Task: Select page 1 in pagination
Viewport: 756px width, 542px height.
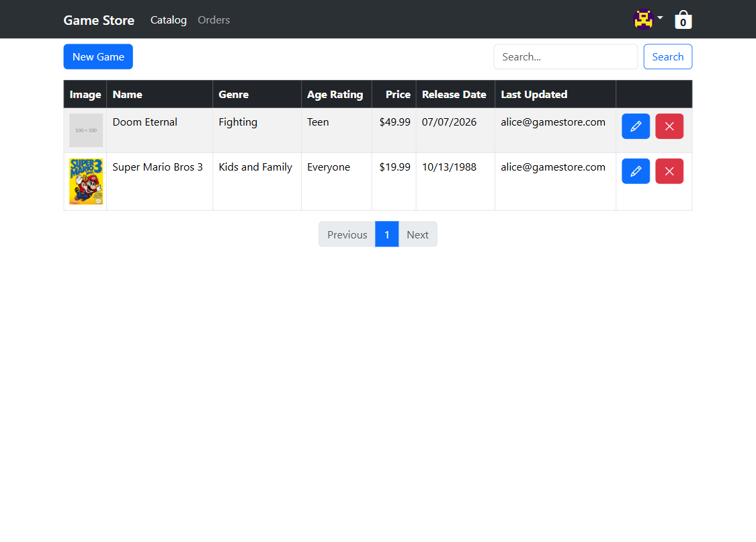Action: [386, 234]
